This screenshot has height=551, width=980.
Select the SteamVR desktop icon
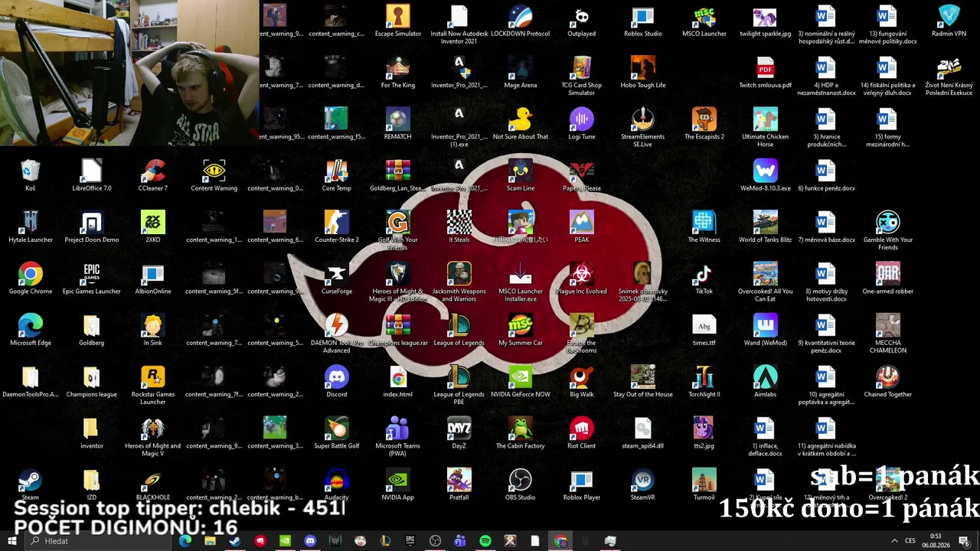coord(642,480)
